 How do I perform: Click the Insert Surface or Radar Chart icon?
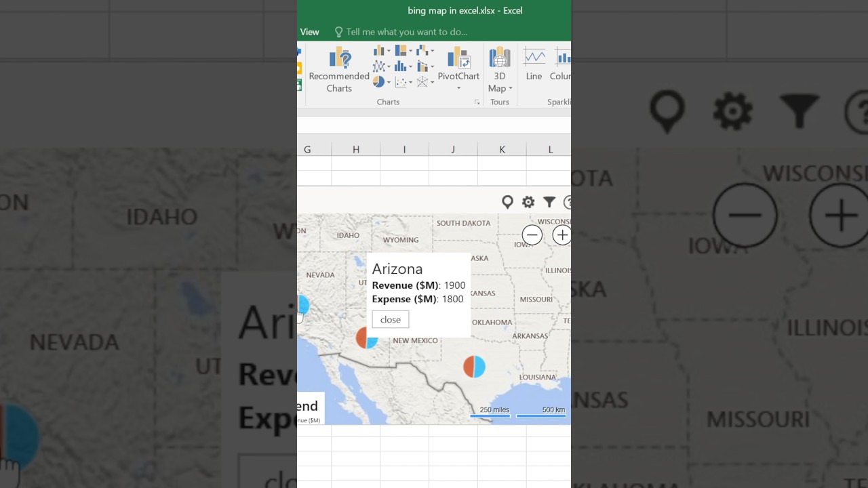click(x=422, y=82)
